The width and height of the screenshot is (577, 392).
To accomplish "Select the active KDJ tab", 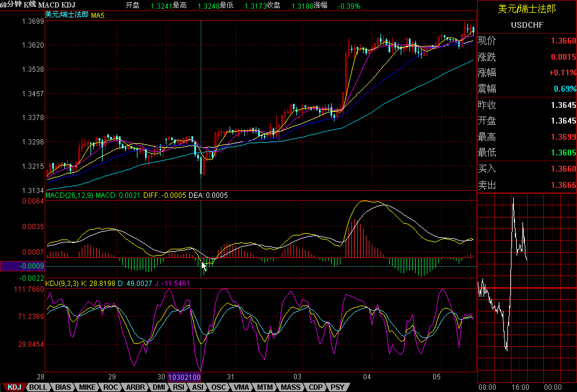I will click(x=14, y=387).
